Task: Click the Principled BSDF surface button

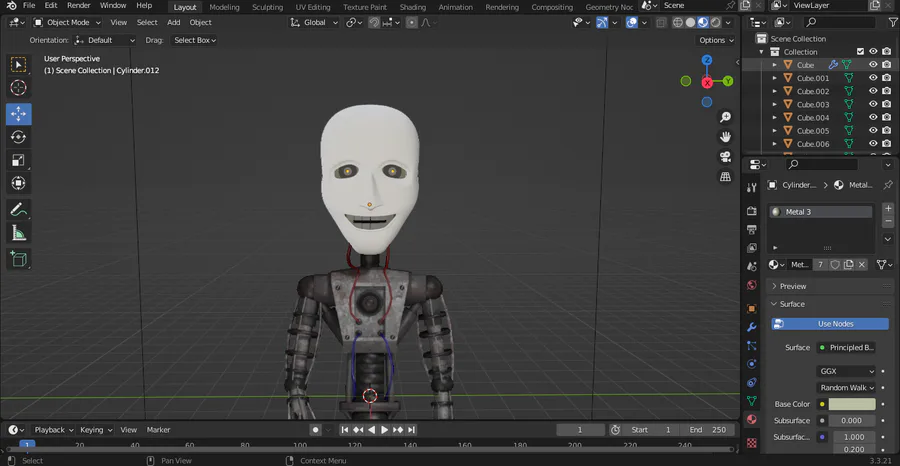Action: (847, 347)
